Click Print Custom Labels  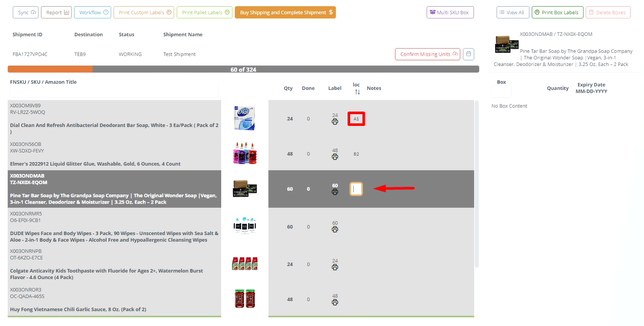point(144,12)
